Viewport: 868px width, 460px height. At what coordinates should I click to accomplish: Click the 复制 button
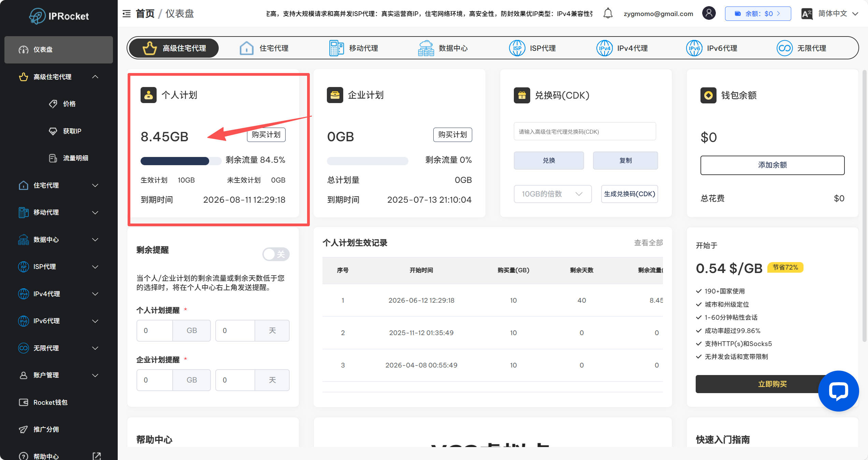pyautogui.click(x=625, y=160)
